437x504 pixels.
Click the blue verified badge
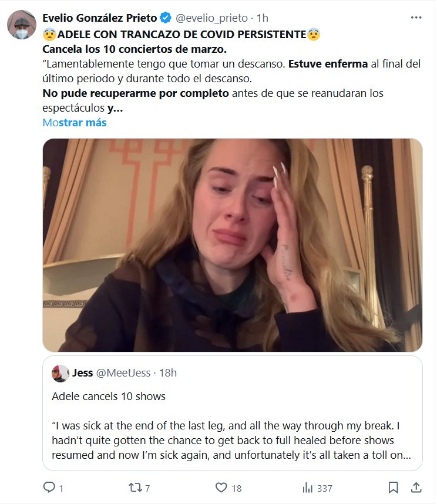[166, 18]
